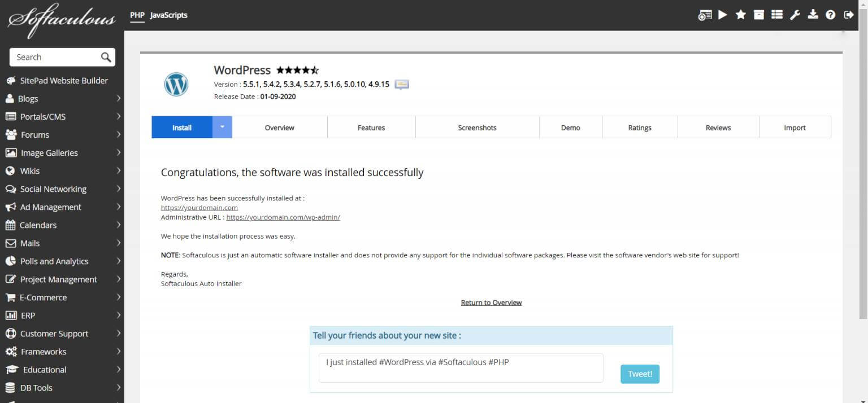Click the WordPress star rating

(297, 71)
